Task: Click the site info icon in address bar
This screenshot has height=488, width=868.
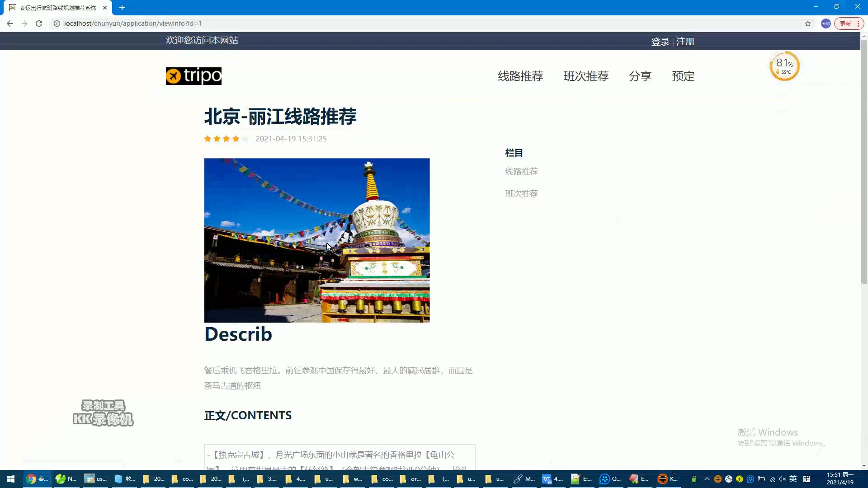Action: coord(57,23)
